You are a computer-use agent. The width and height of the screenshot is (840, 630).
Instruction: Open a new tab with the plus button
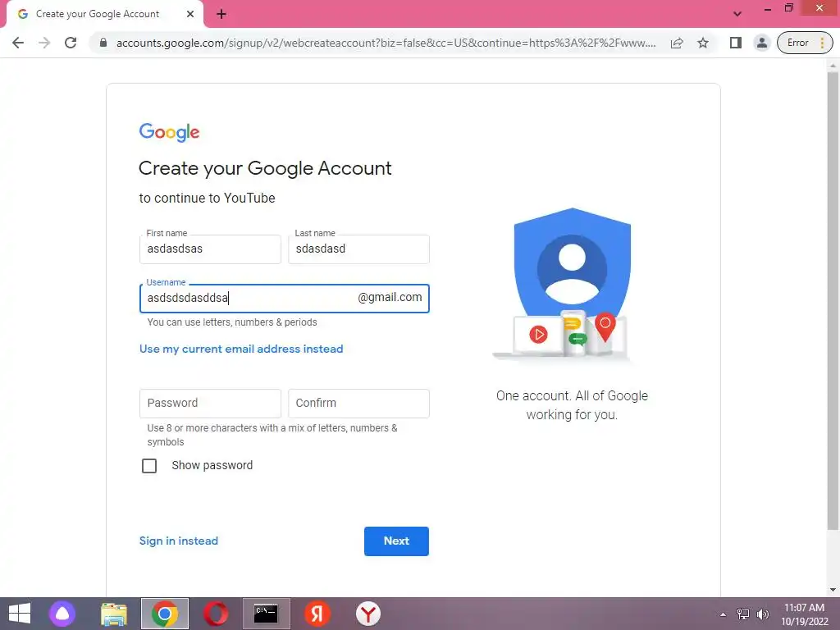(221, 15)
